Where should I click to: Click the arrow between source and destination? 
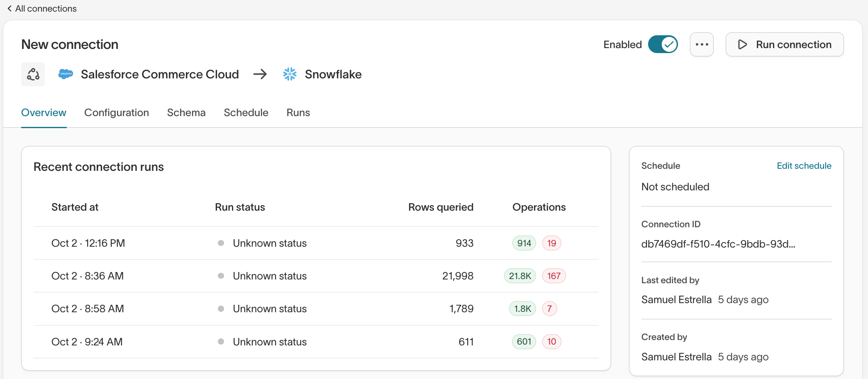click(x=260, y=74)
